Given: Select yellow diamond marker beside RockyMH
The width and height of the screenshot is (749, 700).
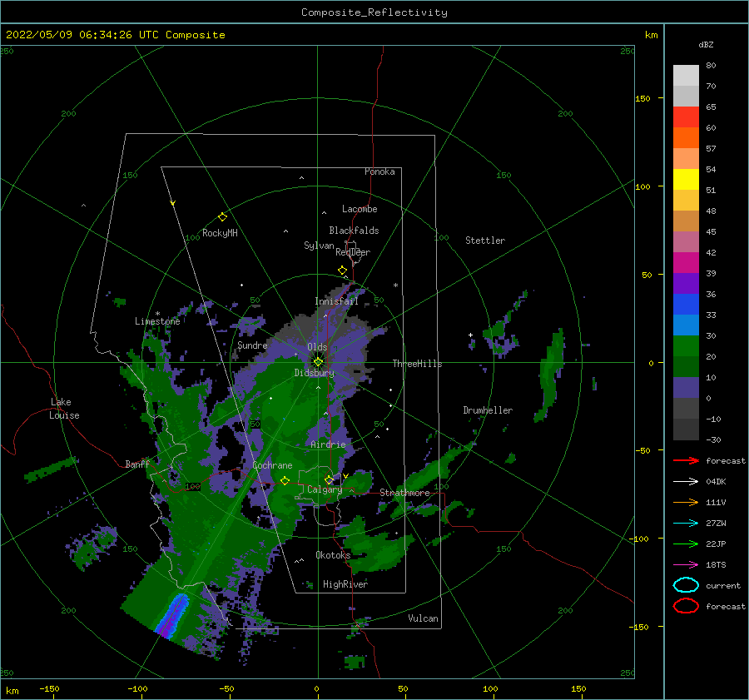Looking at the screenshot, I should click(222, 217).
